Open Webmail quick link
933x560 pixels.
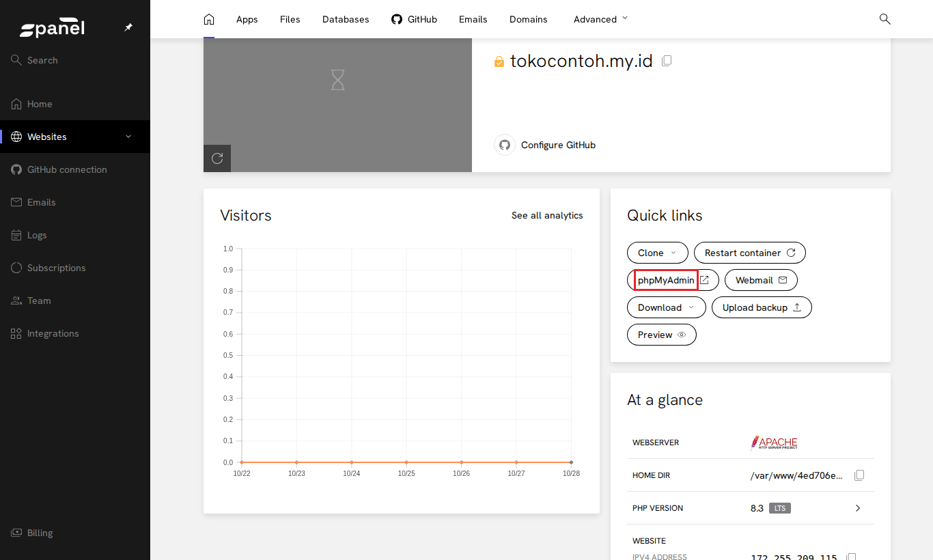coord(761,280)
